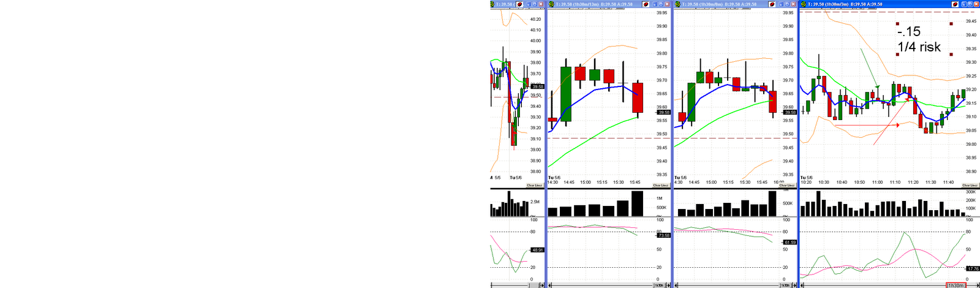Click the scroll-left arrow under the 13m chart

tap(549, 285)
